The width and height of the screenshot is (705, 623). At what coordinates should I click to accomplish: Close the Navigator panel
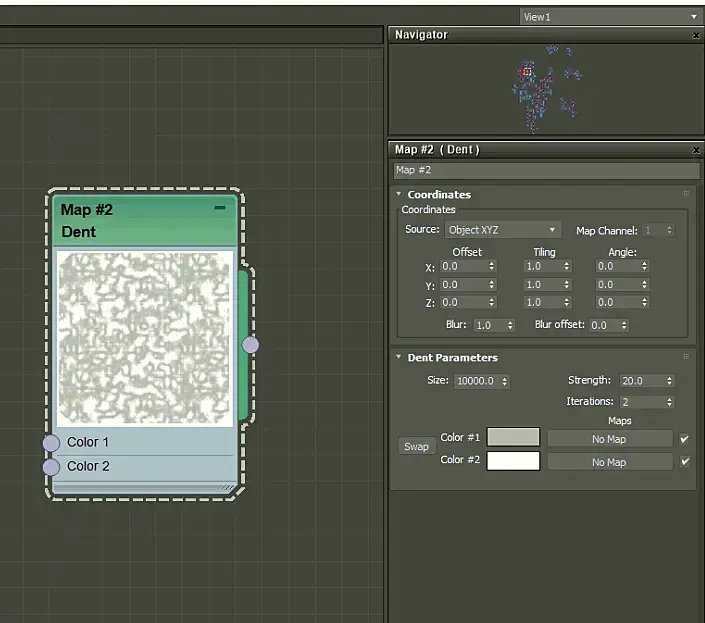696,35
